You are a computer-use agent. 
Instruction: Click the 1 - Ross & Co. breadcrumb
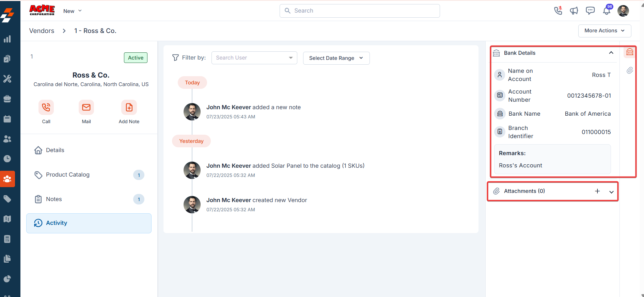click(95, 31)
